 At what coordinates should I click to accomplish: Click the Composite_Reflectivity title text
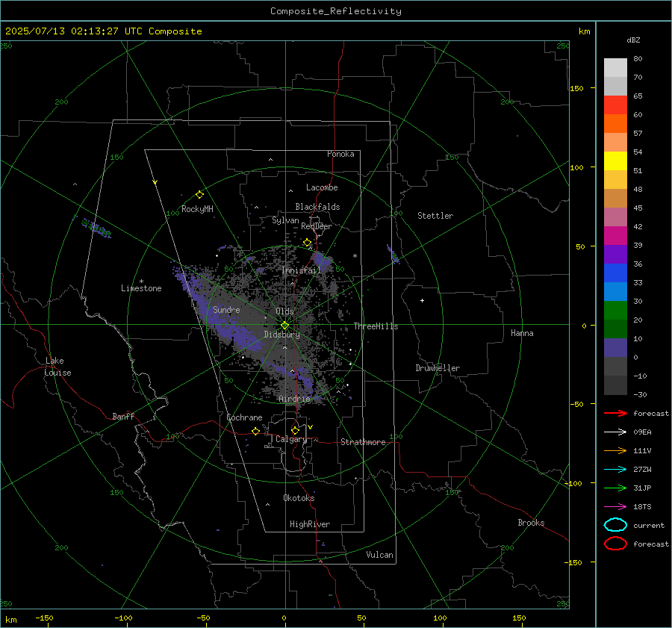[x=335, y=11]
